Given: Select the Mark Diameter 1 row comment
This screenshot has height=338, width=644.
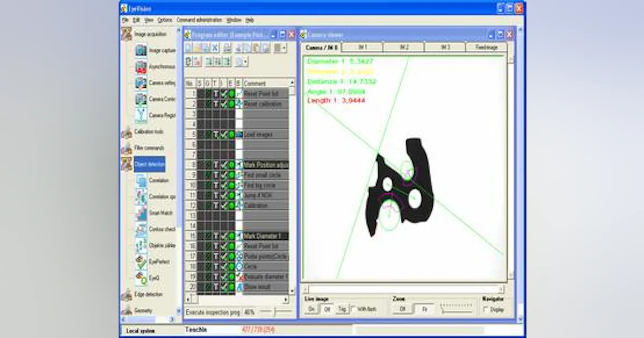Looking at the screenshot, I should (x=266, y=236).
